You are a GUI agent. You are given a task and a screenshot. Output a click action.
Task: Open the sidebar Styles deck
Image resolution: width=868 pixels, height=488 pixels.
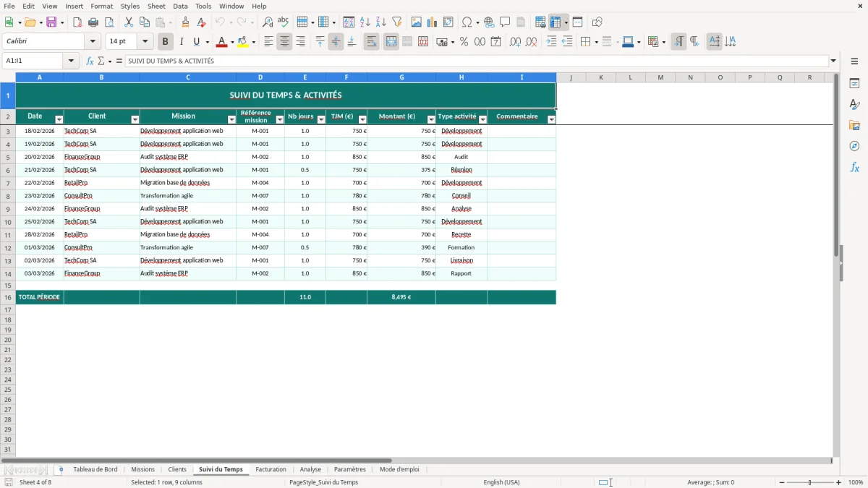pos(854,105)
